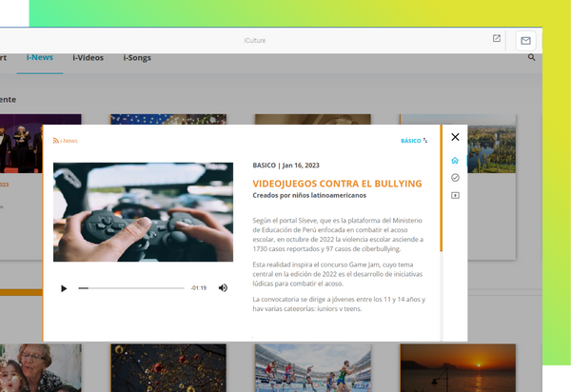The width and height of the screenshot is (571, 392).
Task: Switch to the i-Songs tab
Action: tap(137, 58)
